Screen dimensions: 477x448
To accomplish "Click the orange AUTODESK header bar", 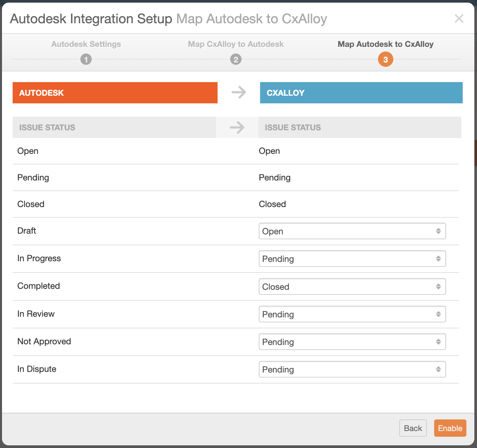I will click(115, 93).
